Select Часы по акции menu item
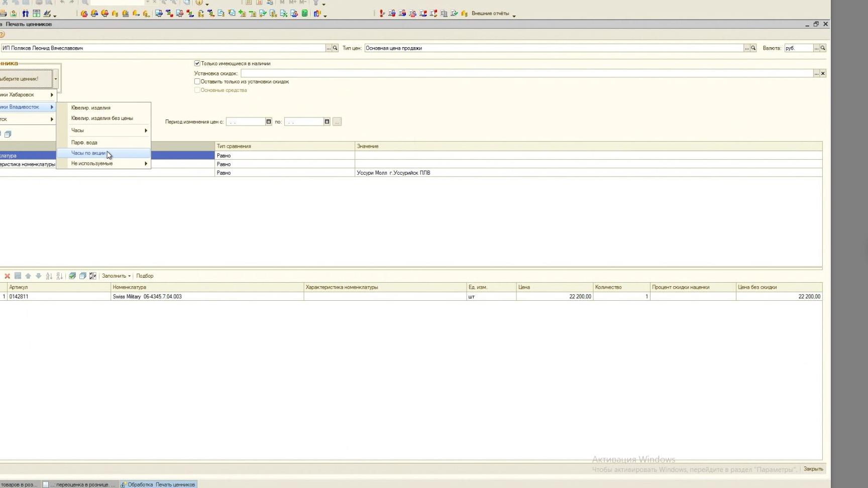Image resolution: width=868 pixels, height=488 pixels. [103, 153]
